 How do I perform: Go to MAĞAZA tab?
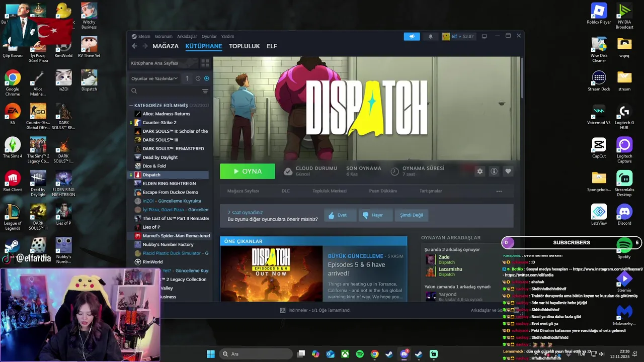pos(166,46)
